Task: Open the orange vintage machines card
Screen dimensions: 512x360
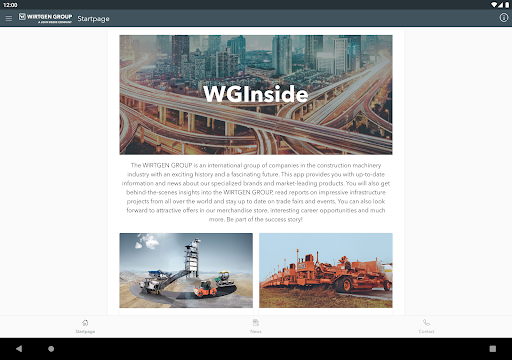Action: (326, 270)
